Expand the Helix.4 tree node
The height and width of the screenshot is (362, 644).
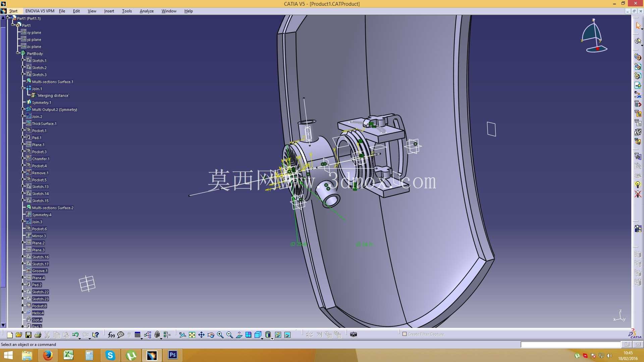22,313
